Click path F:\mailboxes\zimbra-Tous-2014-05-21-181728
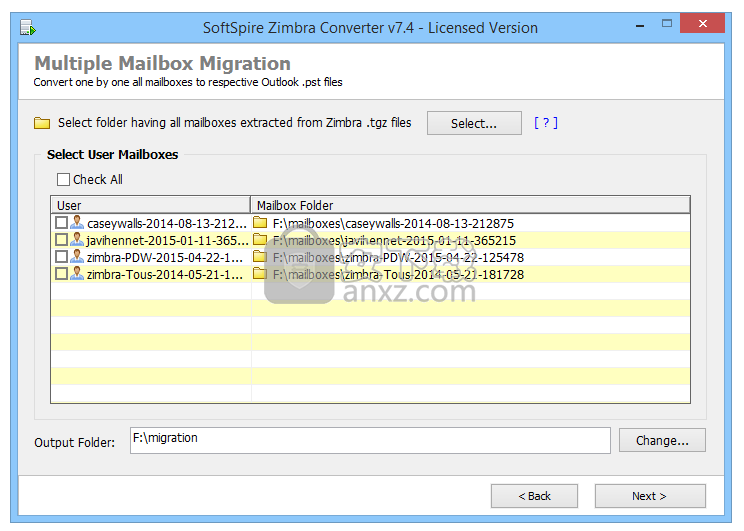Viewport: 744px width, 531px height. (x=398, y=275)
